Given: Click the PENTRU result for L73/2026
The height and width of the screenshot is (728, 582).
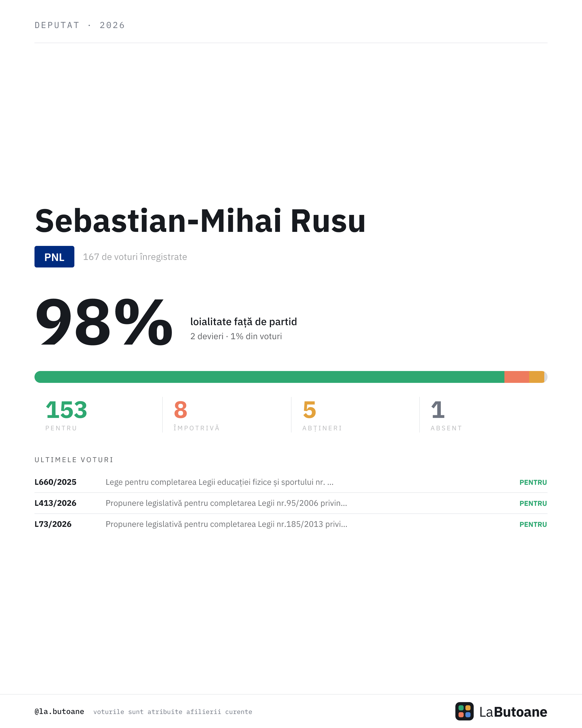Looking at the screenshot, I should tap(533, 524).
